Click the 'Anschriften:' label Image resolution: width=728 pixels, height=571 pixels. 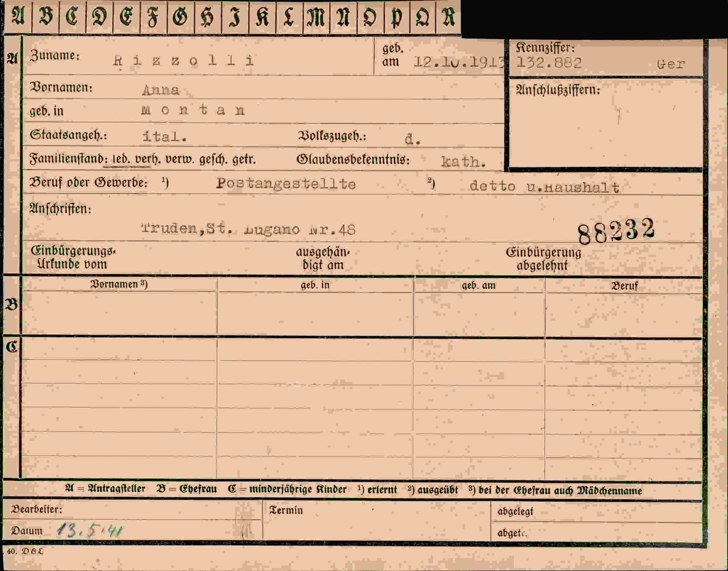[60, 209]
